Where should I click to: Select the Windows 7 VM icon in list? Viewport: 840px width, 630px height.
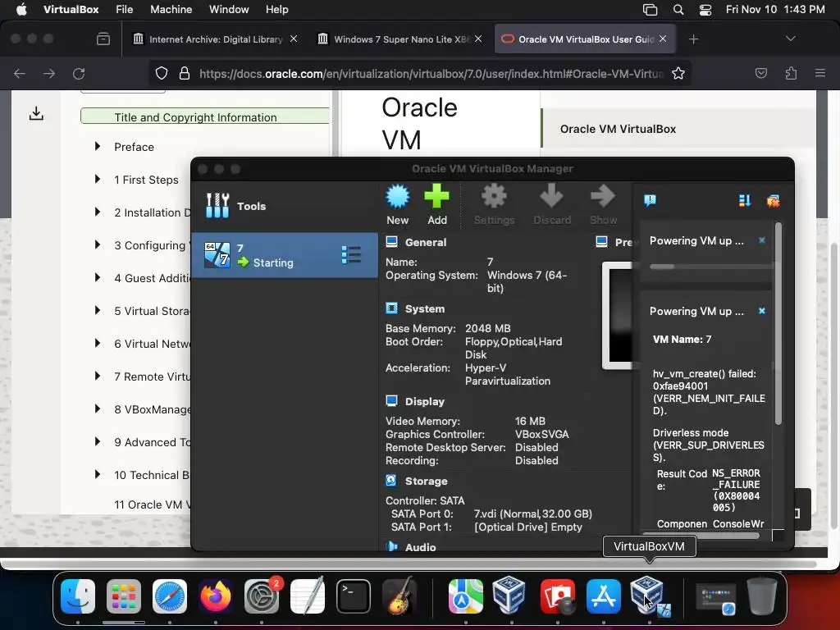(x=217, y=255)
